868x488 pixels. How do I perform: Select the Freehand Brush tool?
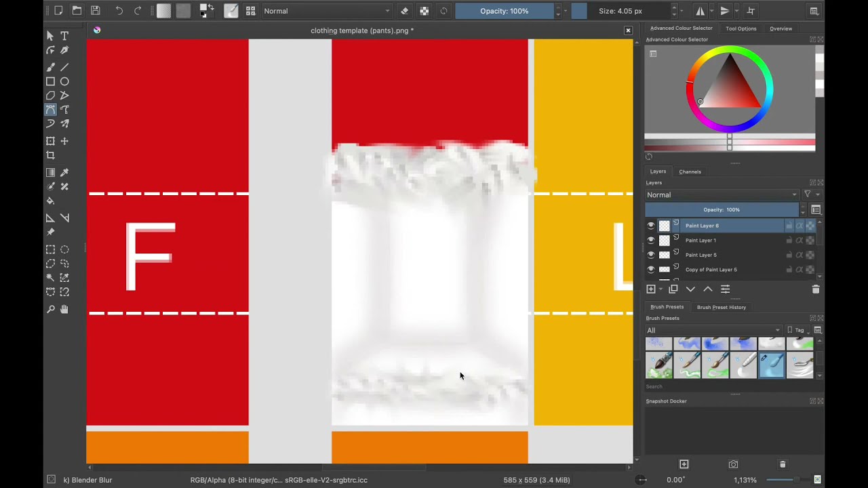click(x=50, y=67)
